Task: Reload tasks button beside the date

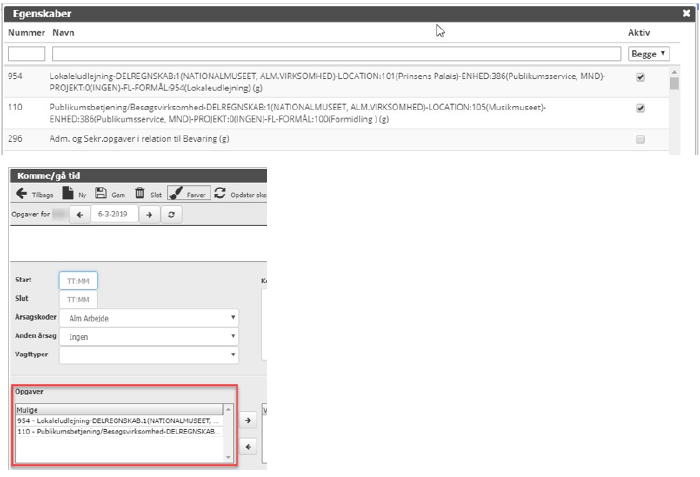Action: coord(172,215)
